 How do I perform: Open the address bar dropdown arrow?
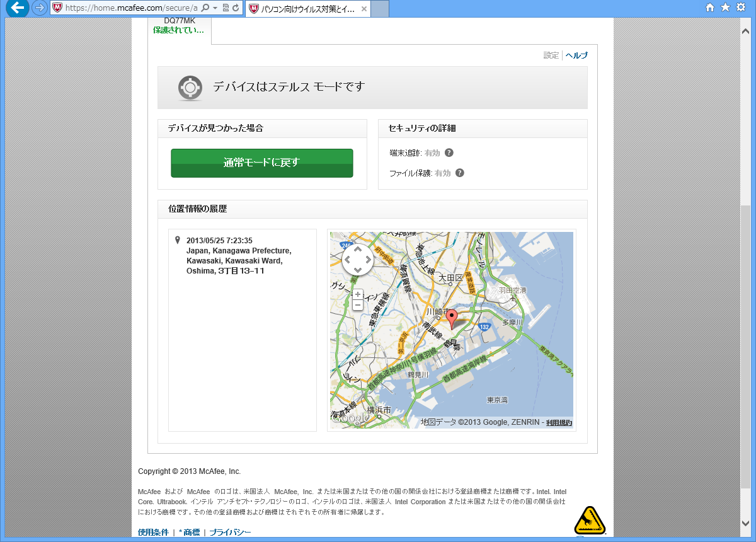pos(215,8)
